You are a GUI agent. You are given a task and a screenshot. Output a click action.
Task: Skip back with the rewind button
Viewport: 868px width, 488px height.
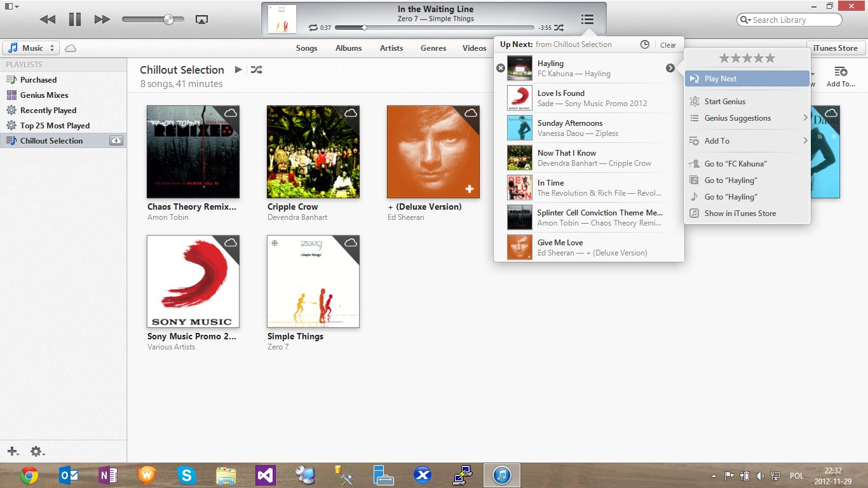[x=48, y=20]
